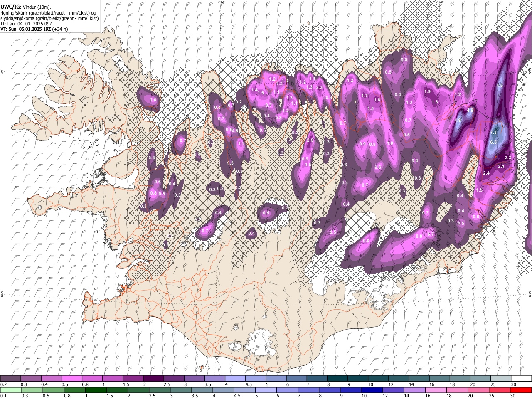The height and width of the screenshot is (399, 532).
Task: Click the "slydda/snjókoma" legend description line
Action: pos(49,18)
